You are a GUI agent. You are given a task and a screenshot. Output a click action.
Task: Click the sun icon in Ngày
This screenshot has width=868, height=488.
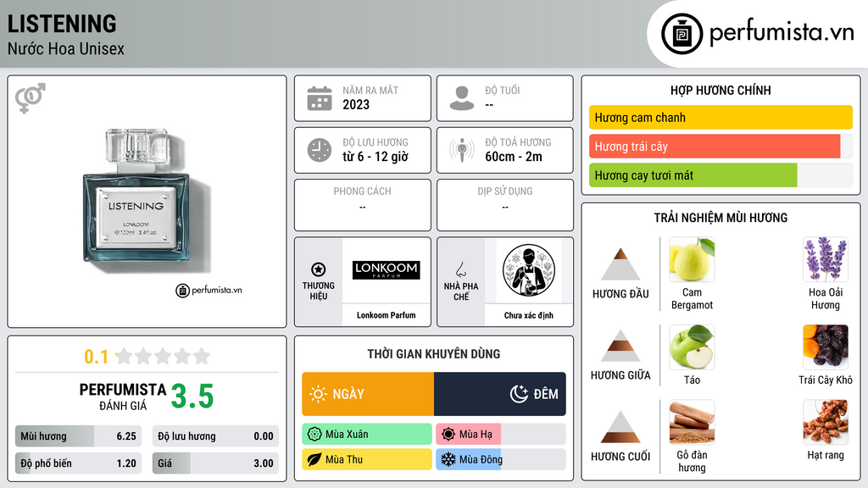318,394
